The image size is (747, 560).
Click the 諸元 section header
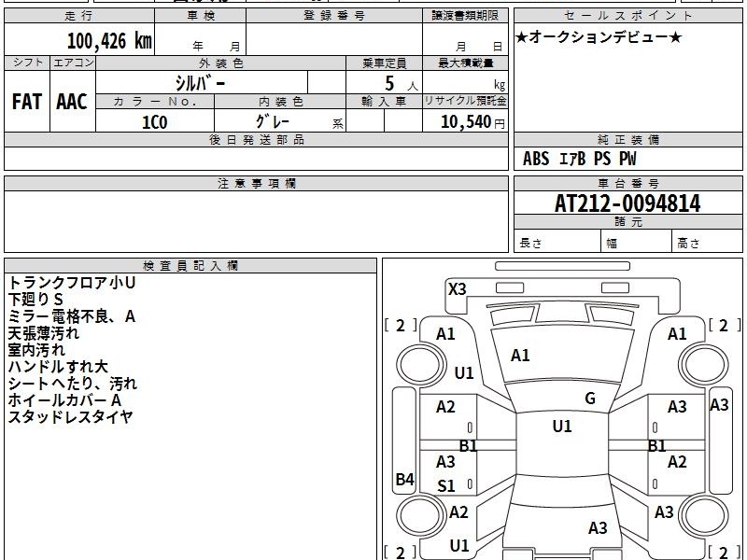(627, 222)
